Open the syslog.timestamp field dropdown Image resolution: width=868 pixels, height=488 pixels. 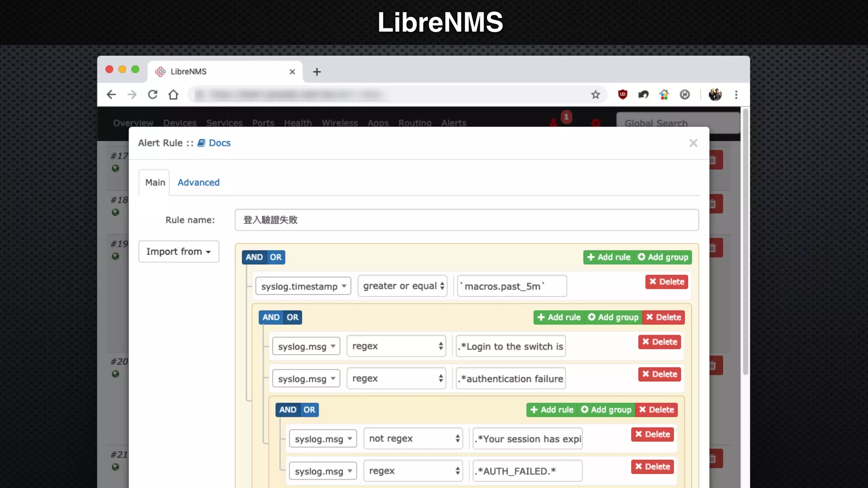pyautogui.click(x=303, y=286)
